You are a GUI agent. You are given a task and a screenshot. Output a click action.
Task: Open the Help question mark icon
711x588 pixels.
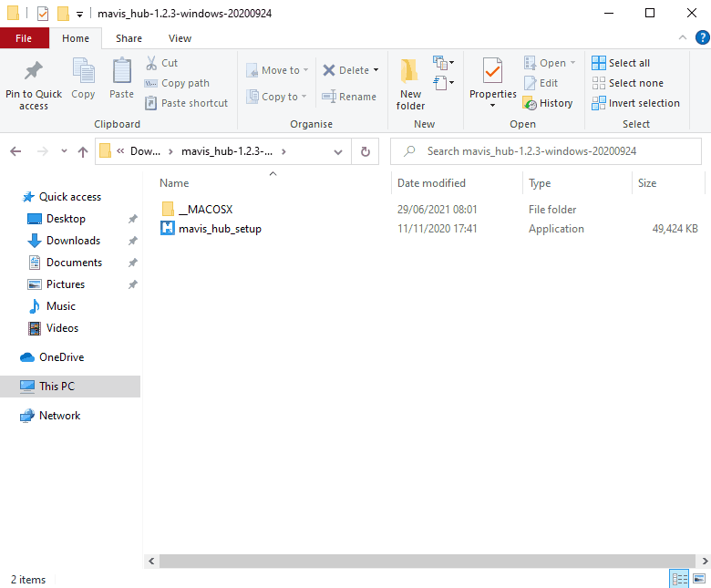[703, 37]
